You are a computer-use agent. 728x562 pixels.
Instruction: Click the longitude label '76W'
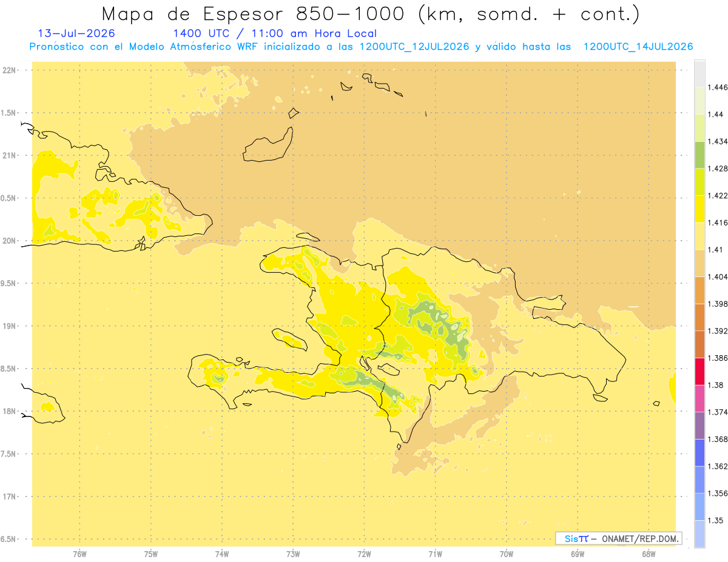click(x=79, y=553)
